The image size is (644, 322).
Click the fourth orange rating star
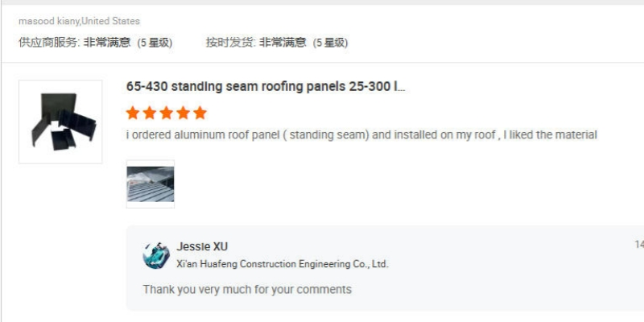coord(184,113)
